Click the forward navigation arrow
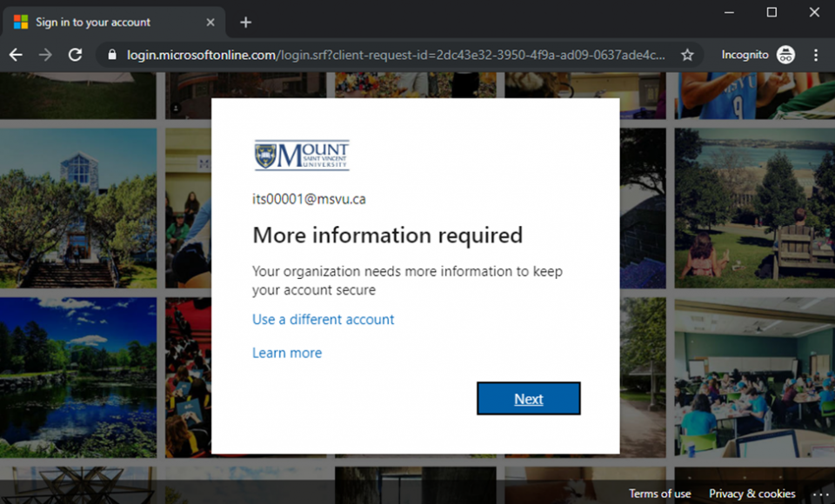The width and height of the screenshot is (835, 504). coord(45,54)
